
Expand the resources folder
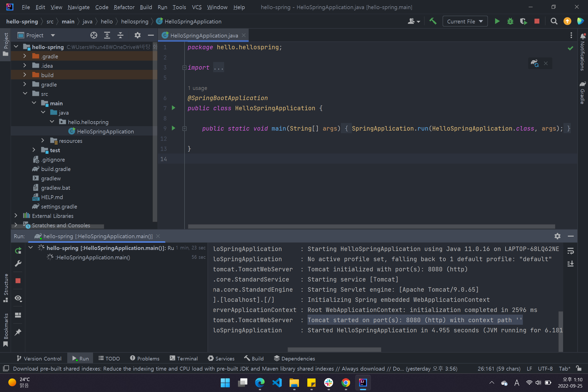click(43, 141)
